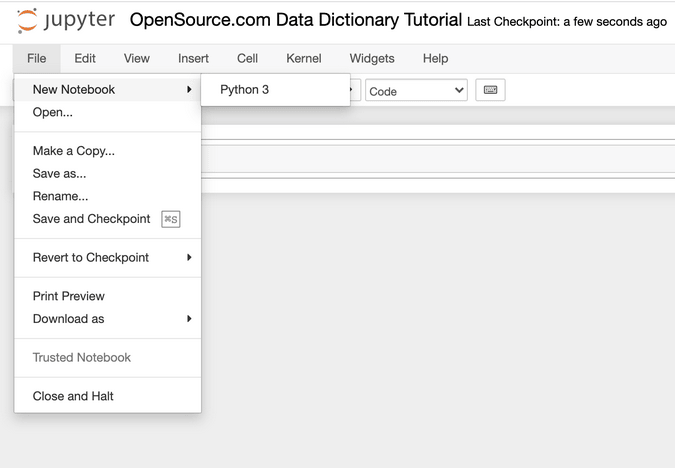Choose Save and Checkpoint

tap(91, 219)
